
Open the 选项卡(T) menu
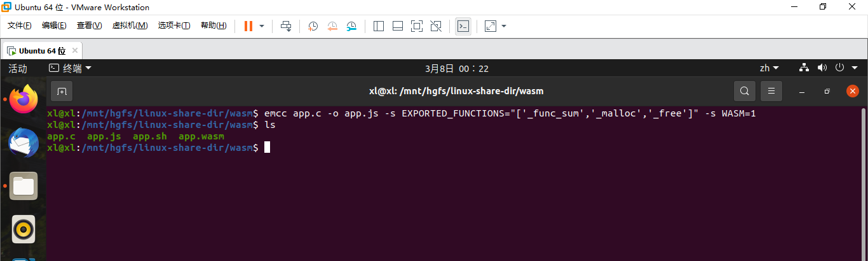point(174,25)
